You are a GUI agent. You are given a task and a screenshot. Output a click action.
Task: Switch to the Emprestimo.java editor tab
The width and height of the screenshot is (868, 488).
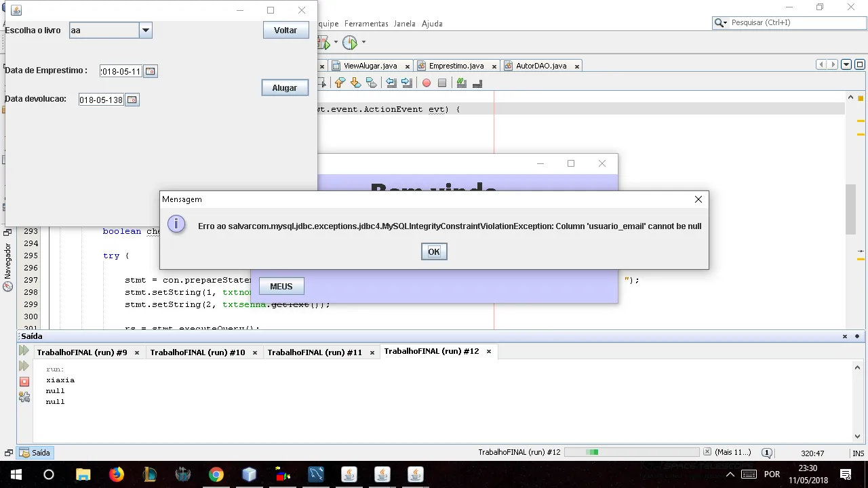pyautogui.click(x=456, y=66)
